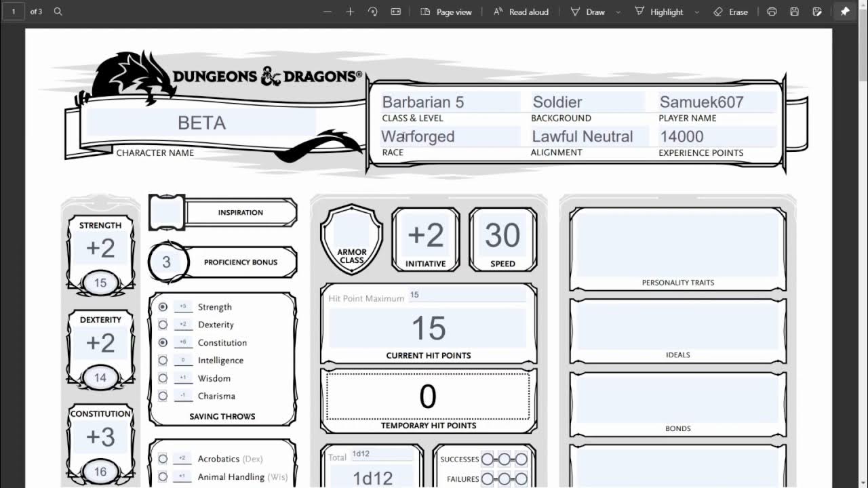Viewport: 868px width, 488px height.
Task: Toggle Charisma saving throw proficiency
Action: (163, 395)
